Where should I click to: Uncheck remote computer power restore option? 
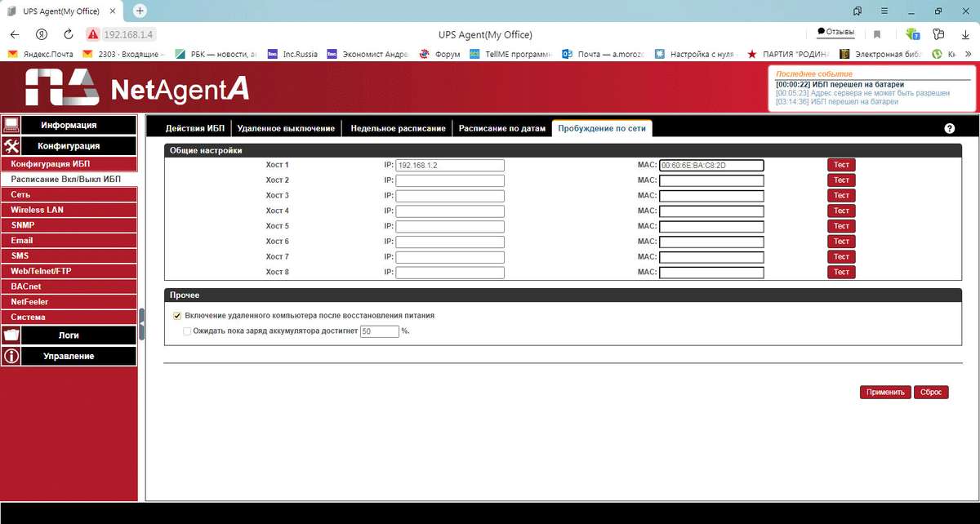point(177,315)
